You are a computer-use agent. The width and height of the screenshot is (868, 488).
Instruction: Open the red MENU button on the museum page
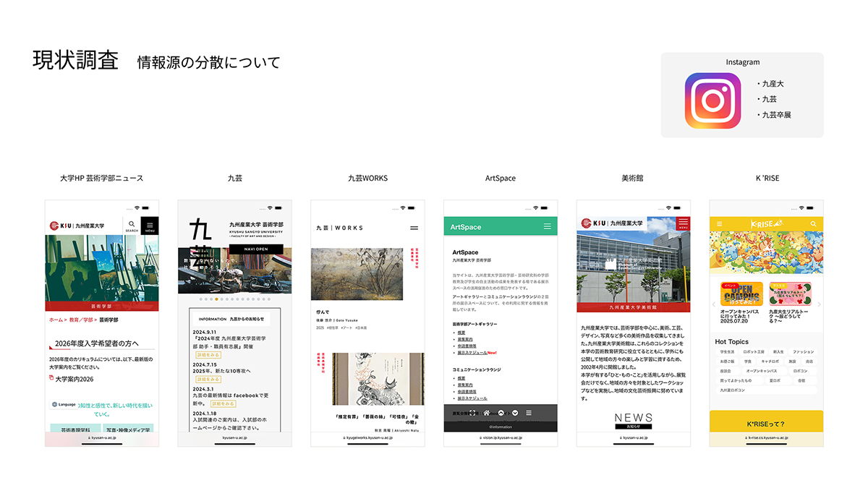click(x=682, y=223)
